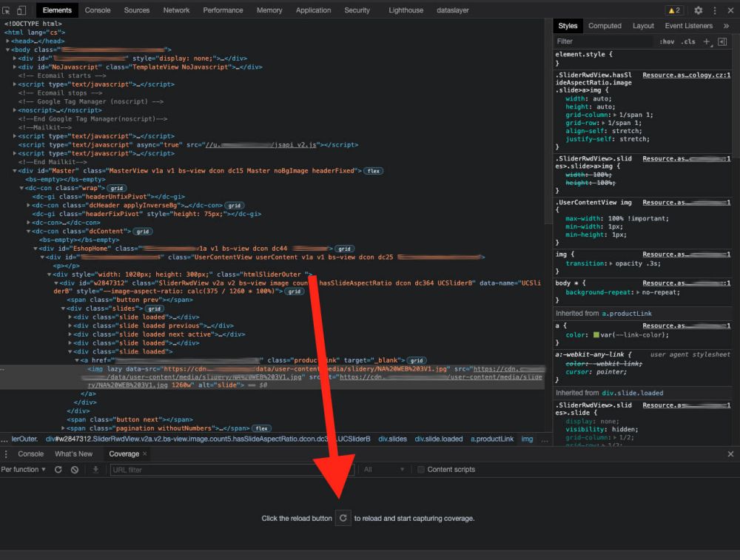
Task: Click grid badge on slides div
Action: [155, 308]
